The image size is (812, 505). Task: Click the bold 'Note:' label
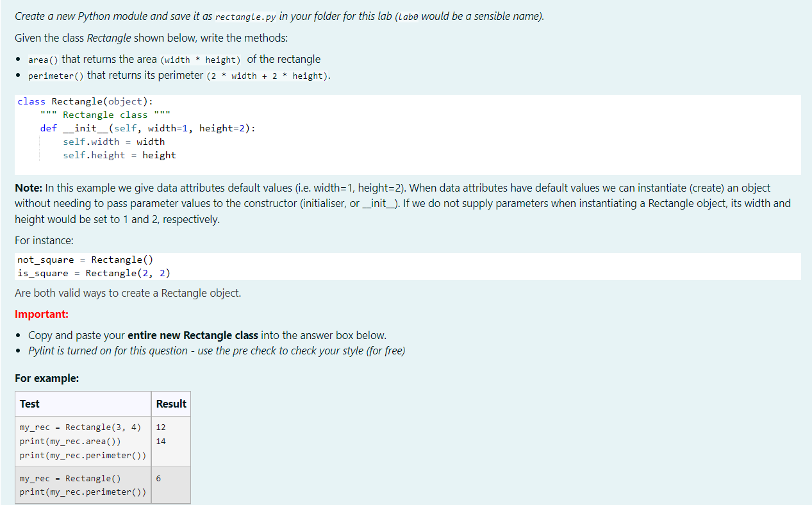pos(29,188)
